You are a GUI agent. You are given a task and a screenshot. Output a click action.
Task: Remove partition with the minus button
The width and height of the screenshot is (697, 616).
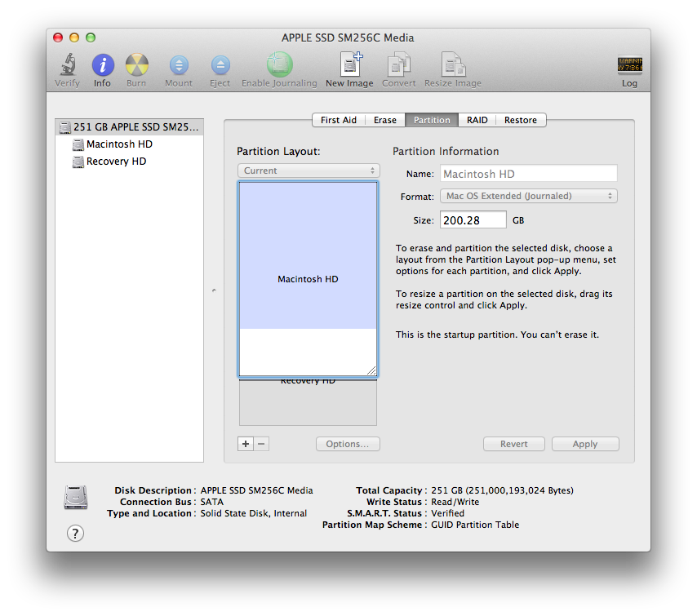point(261,444)
